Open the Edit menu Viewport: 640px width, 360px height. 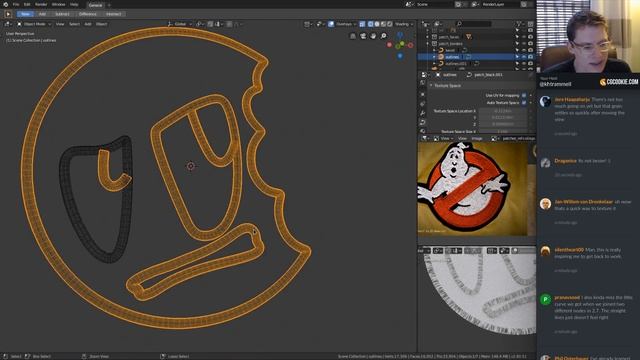pos(27,4)
